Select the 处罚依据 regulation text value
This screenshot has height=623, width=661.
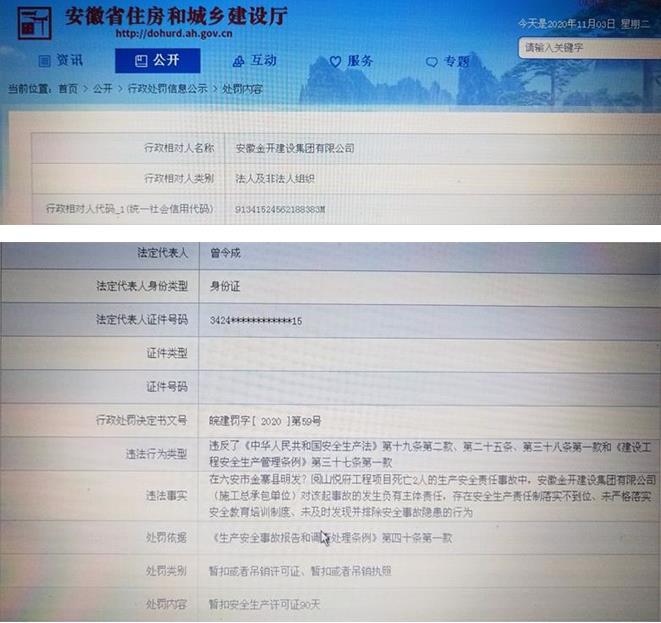[x=330, y=538]
